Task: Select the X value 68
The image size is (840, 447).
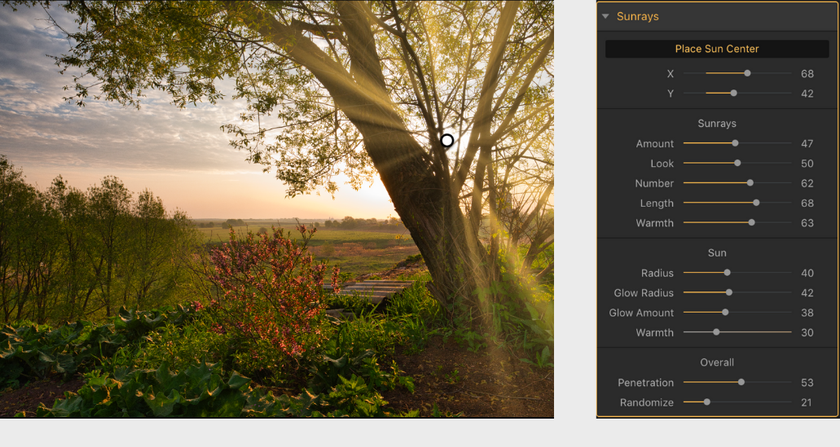Action: pos(807,74)
